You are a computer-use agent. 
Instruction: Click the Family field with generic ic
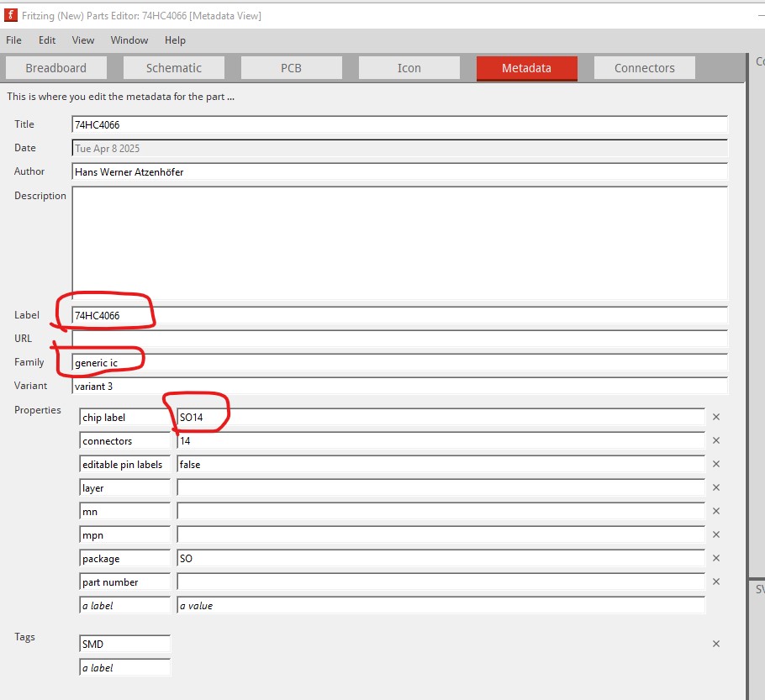(x=399, y=362)
